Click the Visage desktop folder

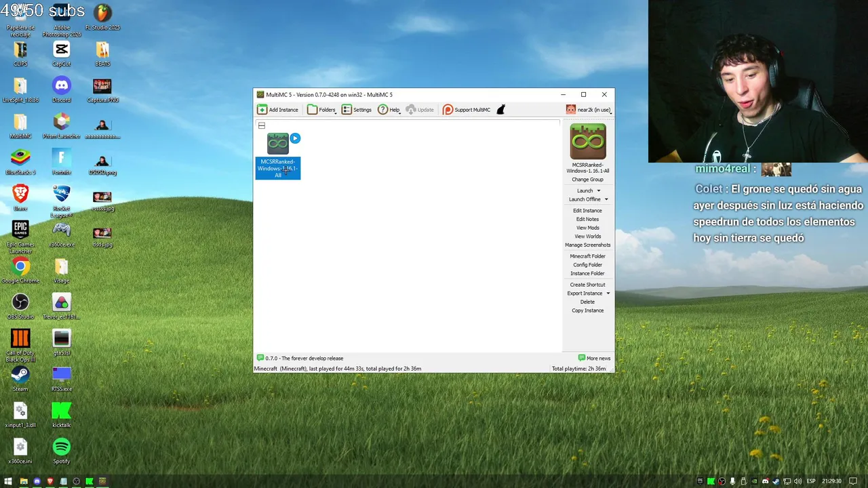62,270
